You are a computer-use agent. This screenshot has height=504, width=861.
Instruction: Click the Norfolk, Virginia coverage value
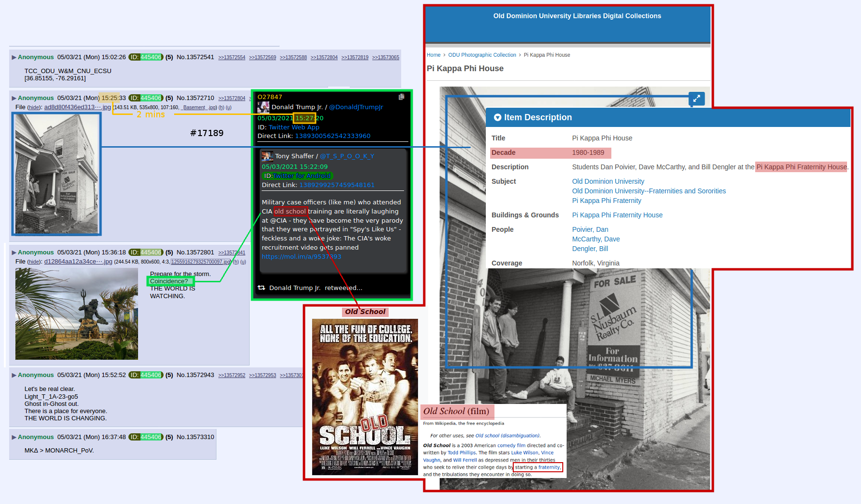[595, 263]
